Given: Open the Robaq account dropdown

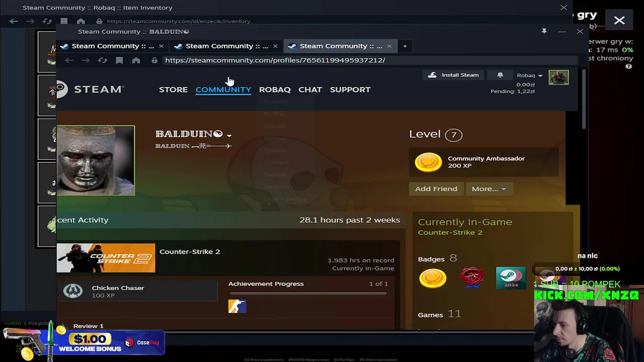Looking at the screenshot, I should (529, 75).
